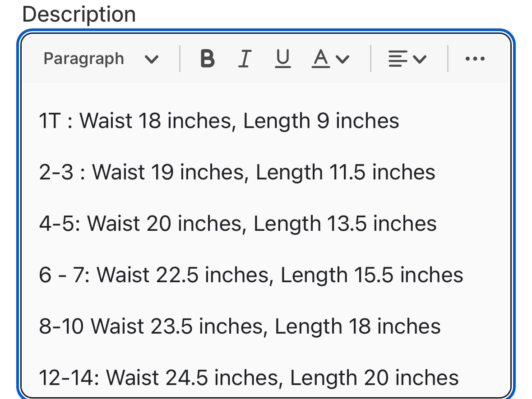
Task: Place cursor in the 8-10 size line
Action: click(240, 326)
